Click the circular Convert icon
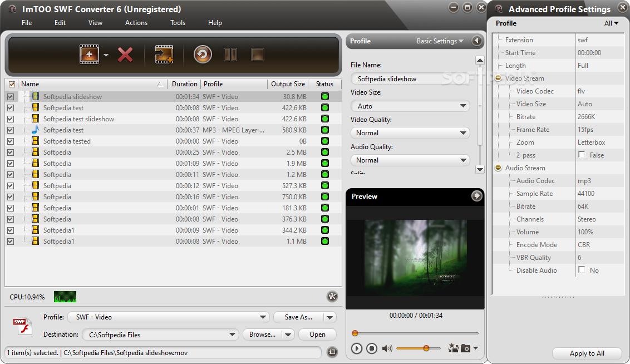This screenshot has height=364, width=630. click(203, 54)
